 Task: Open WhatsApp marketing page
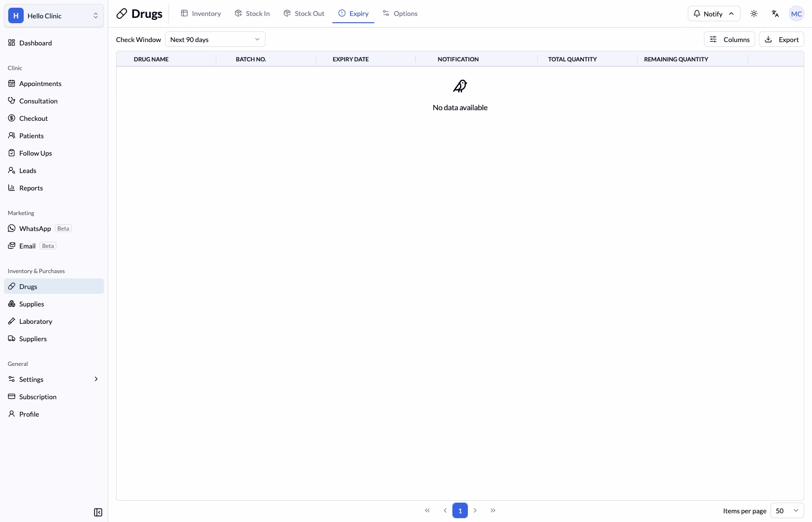tap(54, 229)
